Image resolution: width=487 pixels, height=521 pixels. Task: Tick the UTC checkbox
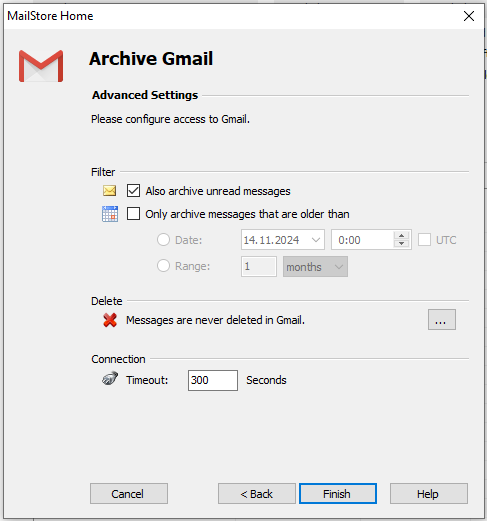coord(424,240)
